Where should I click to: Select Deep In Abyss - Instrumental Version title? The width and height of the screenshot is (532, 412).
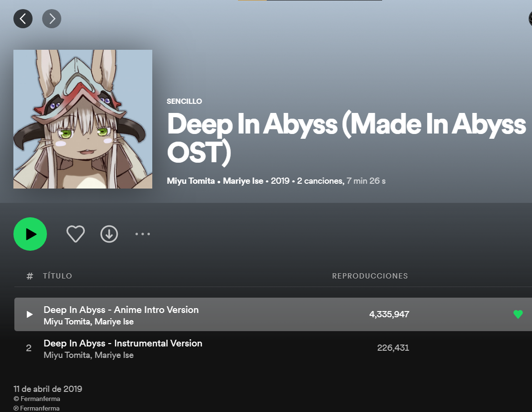tap(123, 343)
